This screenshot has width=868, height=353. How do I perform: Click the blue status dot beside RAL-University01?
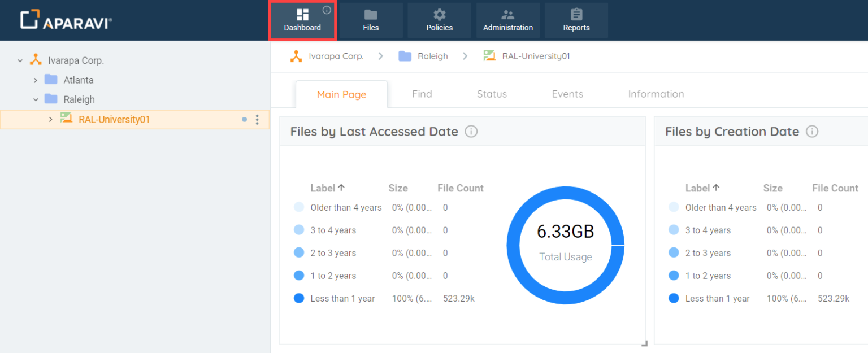pos(244,119)
